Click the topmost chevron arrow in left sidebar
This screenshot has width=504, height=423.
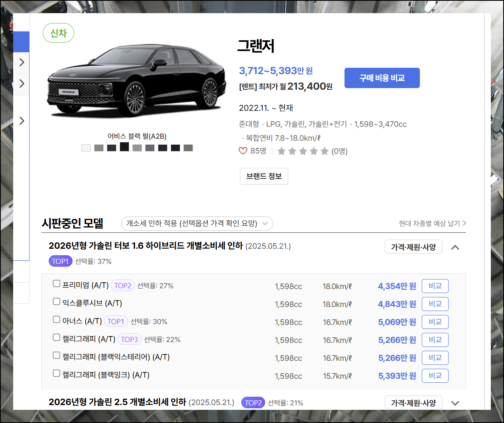[22, 62]
